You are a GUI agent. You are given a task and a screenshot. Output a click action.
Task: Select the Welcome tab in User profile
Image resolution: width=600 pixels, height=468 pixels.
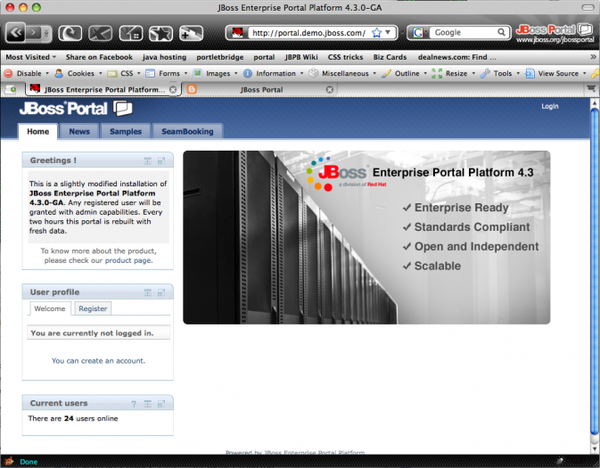49,308
